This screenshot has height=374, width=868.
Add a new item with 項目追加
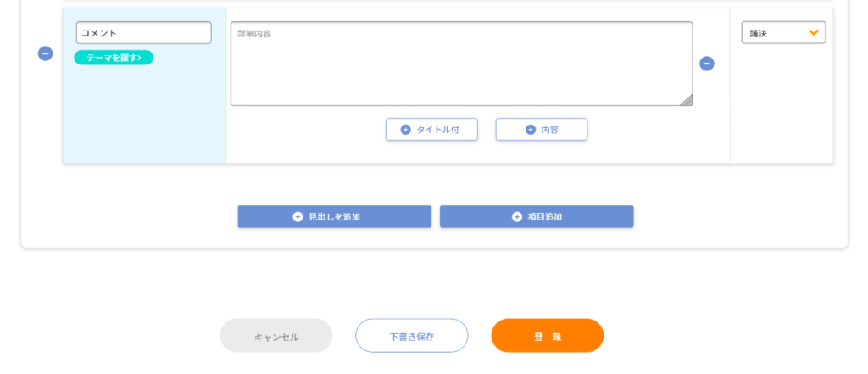tap(537, 216)
